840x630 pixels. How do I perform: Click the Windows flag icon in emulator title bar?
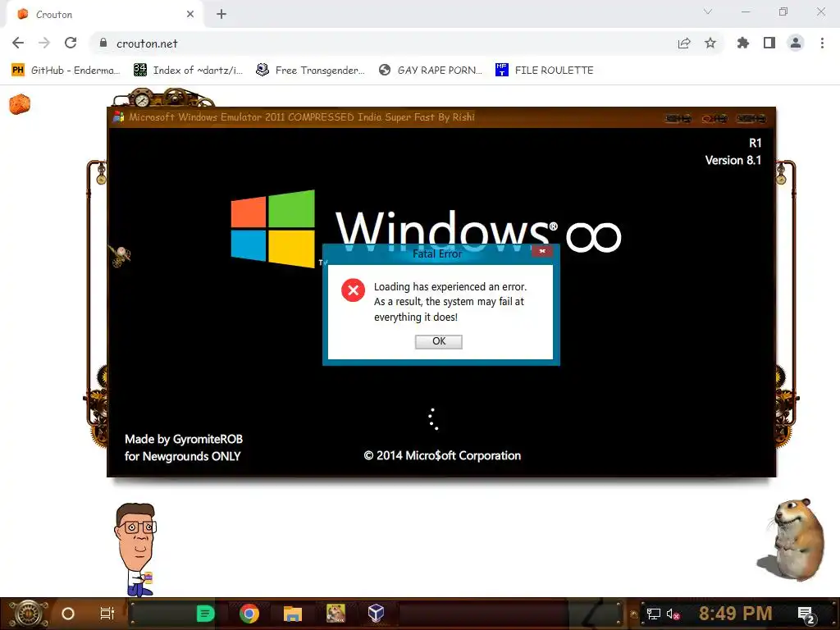click(x=119, y=116)
